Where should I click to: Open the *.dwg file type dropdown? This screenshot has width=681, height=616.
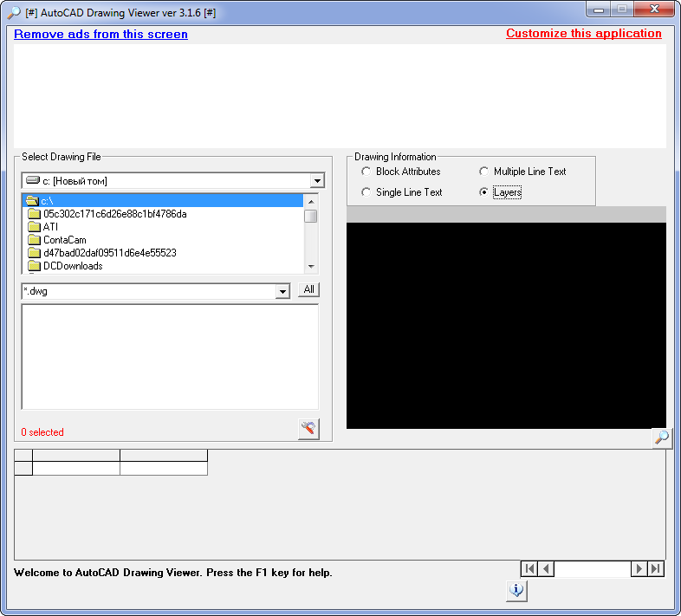(282, 291)
